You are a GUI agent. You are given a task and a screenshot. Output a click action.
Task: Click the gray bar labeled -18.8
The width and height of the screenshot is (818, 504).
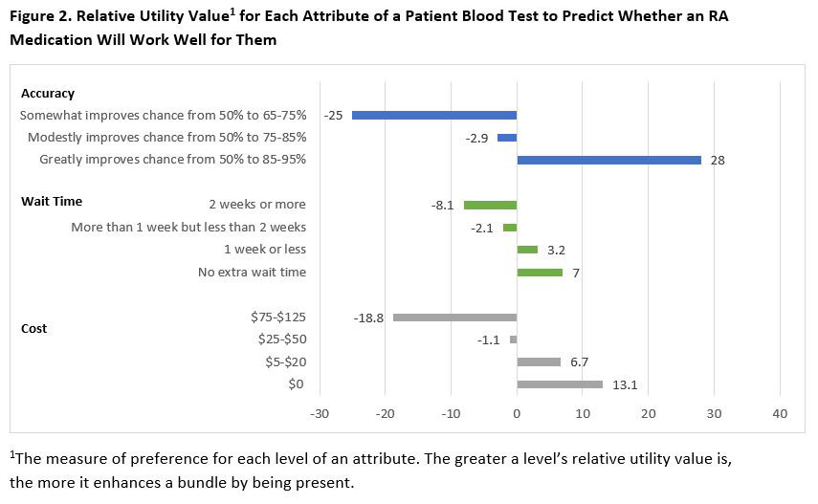454,318
